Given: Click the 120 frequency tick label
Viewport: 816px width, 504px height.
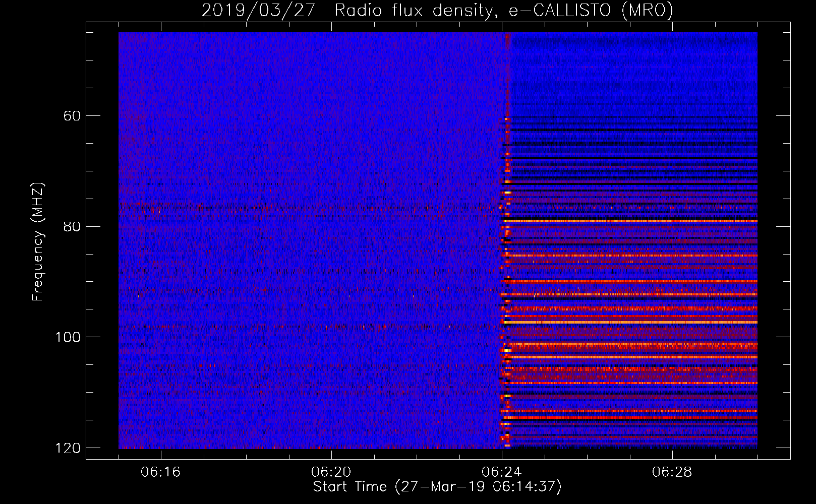Looking at the screenshot, I should pos(68,448).
